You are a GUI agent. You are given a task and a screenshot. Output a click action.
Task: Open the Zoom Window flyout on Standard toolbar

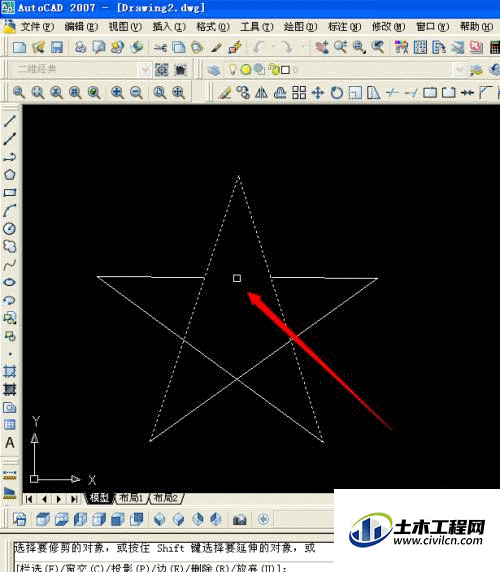(x=359, y=47)
